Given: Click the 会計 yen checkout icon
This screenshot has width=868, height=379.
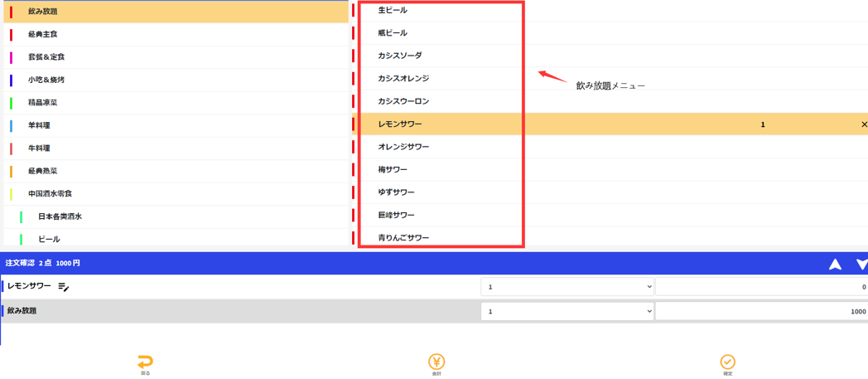Looking at the screenshot, I should coord(436,362).
